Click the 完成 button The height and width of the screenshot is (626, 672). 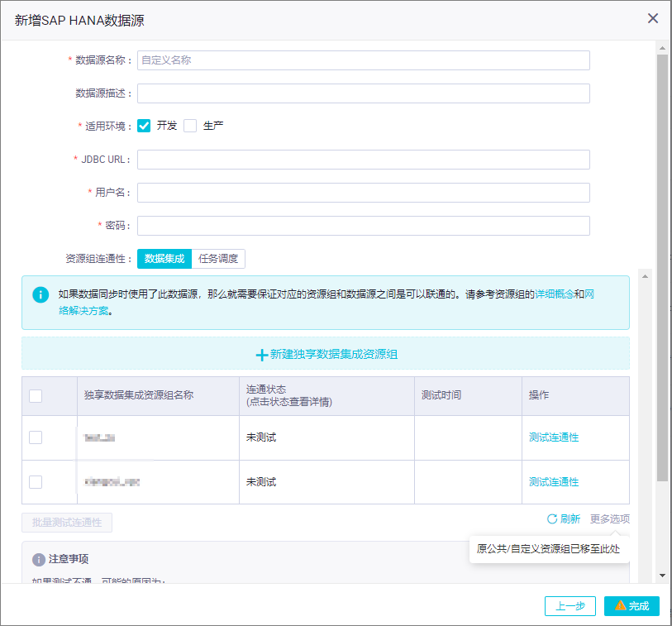click(x=631, y=606)
